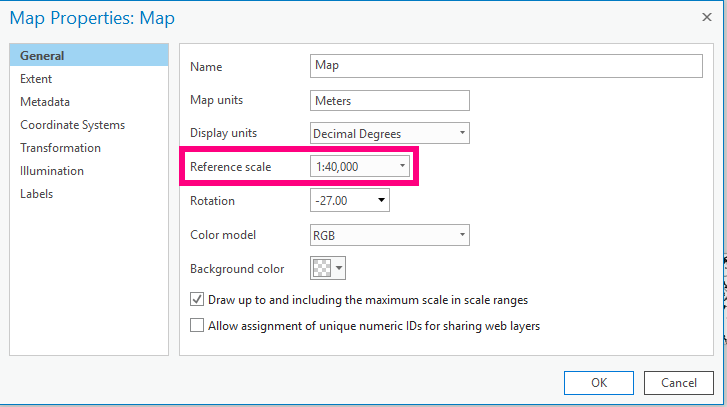This screenshot has width=727, height=407.
Task: Click the Map units label
Action: pyautogui.click(x=217, y=100)
